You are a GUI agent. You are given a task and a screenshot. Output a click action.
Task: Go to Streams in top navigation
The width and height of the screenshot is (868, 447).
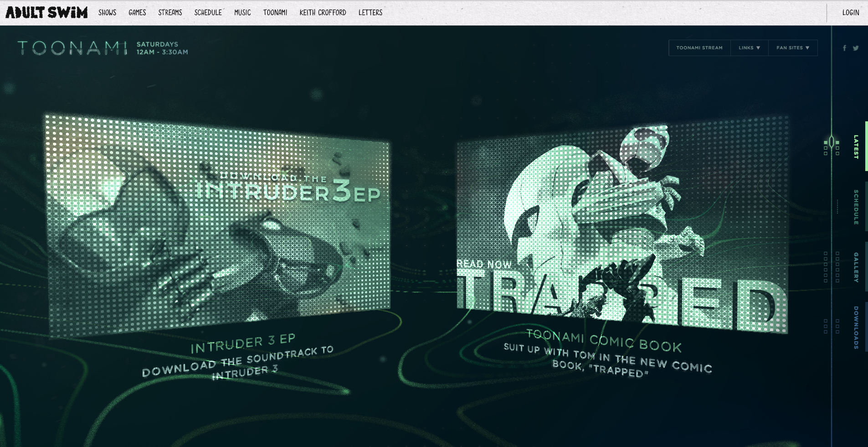tap(170, 12)
